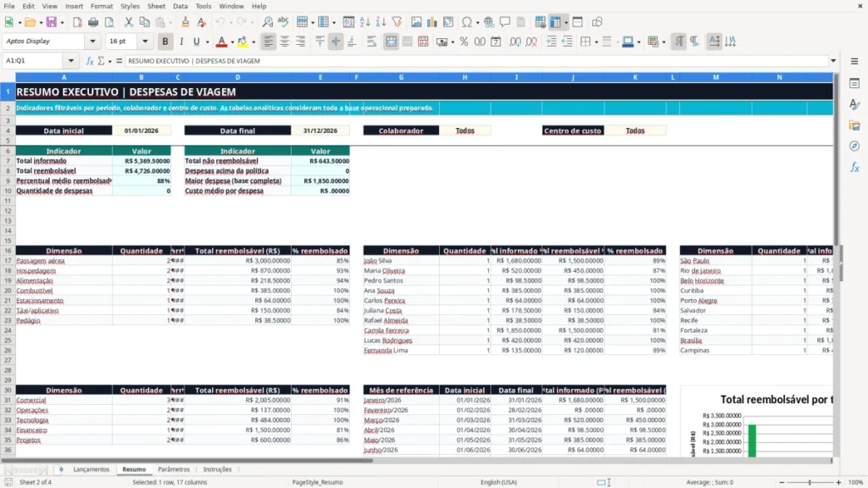Open the font size dropdown
868x488 pixels.
point(145,41)
